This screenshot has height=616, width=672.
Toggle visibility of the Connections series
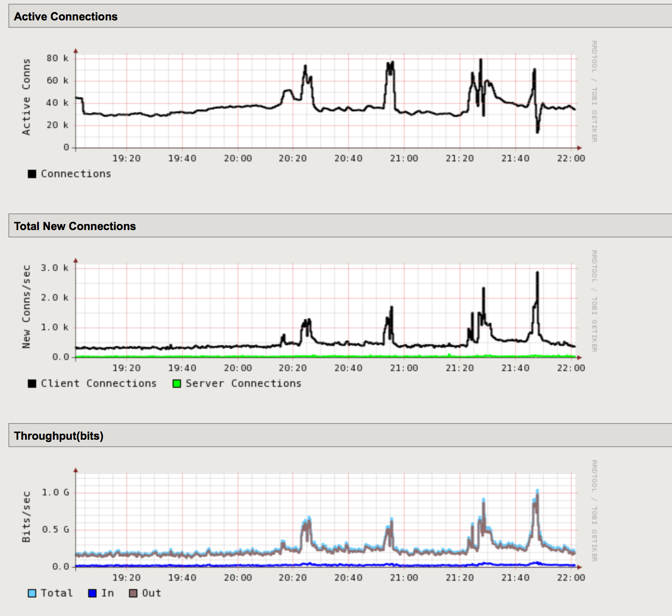(32, 173)
